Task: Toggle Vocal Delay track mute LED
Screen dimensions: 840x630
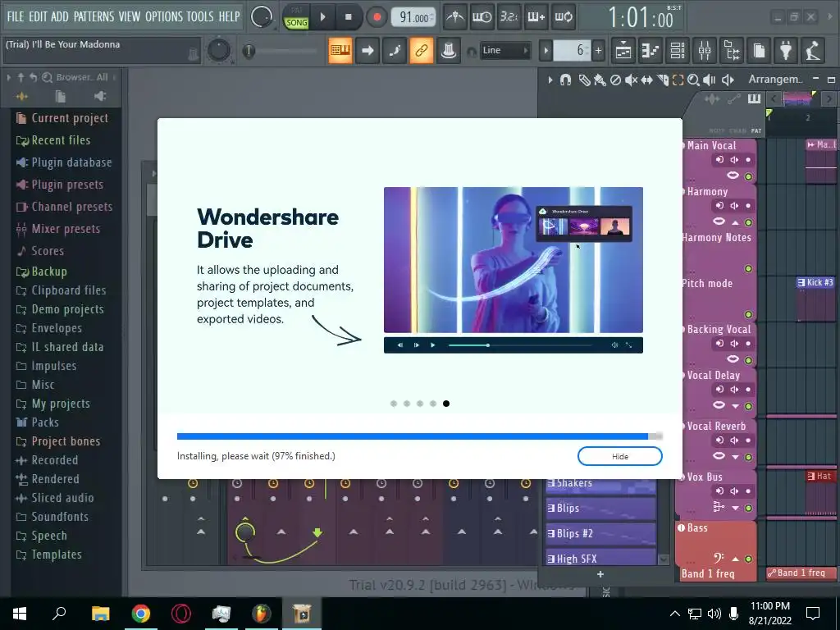Action: [x=748, y=406]
